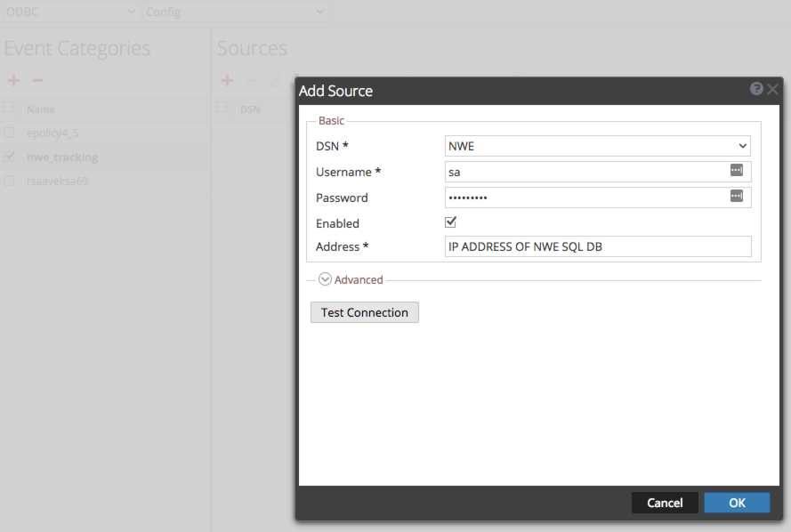Click the DSN column header in Sources
The height and width of the screenshot is (532, 791).
250,109
